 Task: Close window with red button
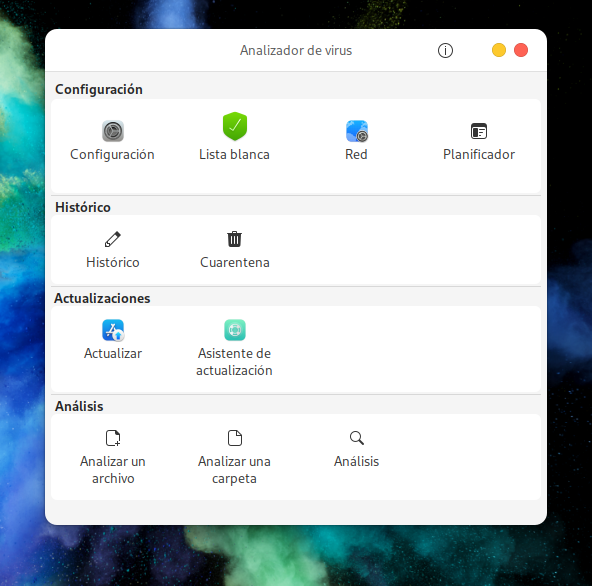(521, 50)
